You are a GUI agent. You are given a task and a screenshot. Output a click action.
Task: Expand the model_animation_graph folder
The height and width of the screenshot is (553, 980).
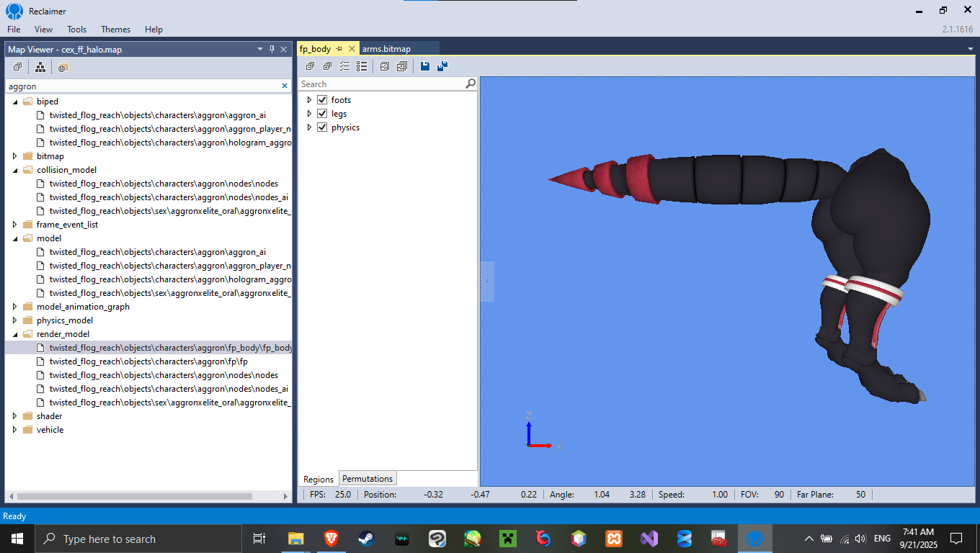tap(15, 307)
